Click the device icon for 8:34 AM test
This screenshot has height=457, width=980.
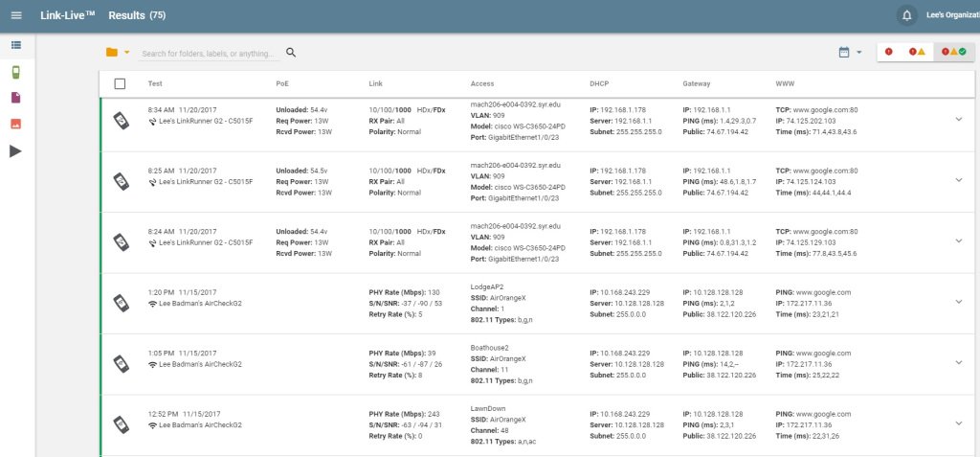click(121, 121)
